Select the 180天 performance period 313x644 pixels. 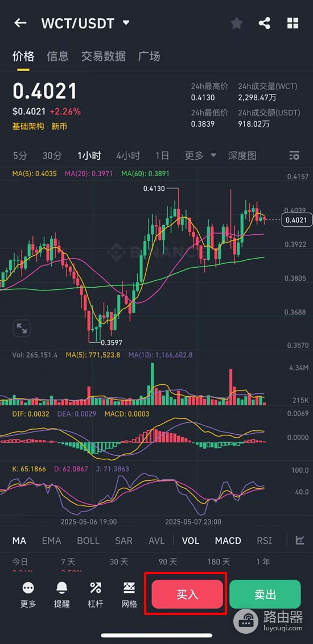(219, 561)
